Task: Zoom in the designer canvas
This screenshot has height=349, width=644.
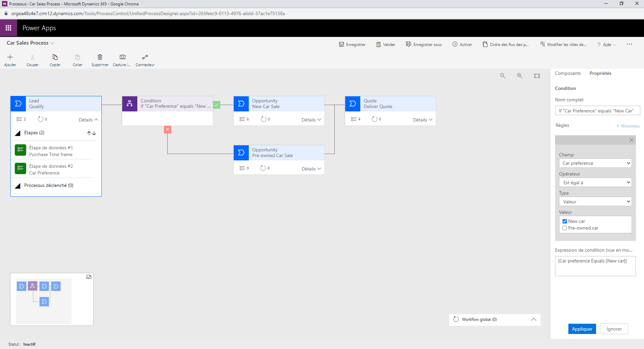Action: [520, 76]
